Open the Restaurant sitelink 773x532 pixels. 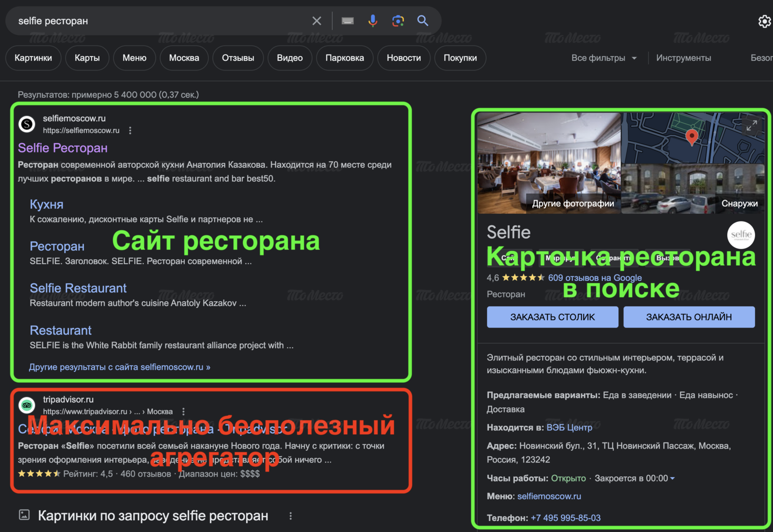point(60,330)
